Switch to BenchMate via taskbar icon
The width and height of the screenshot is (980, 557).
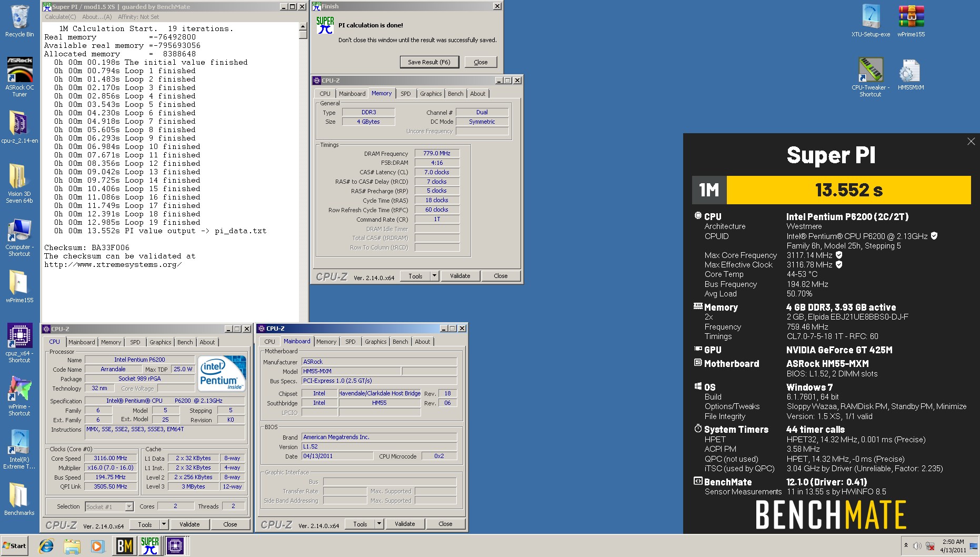tap(124, 546)
